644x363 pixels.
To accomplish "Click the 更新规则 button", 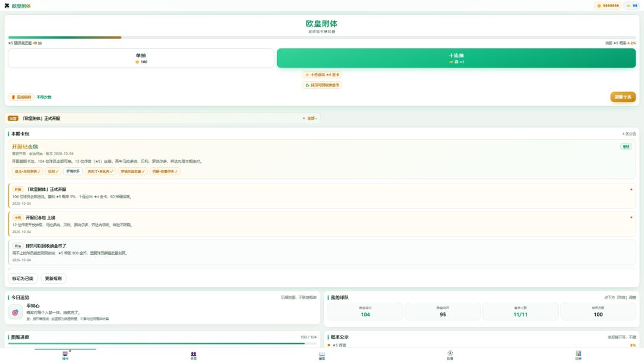I will tap(54, 278).
